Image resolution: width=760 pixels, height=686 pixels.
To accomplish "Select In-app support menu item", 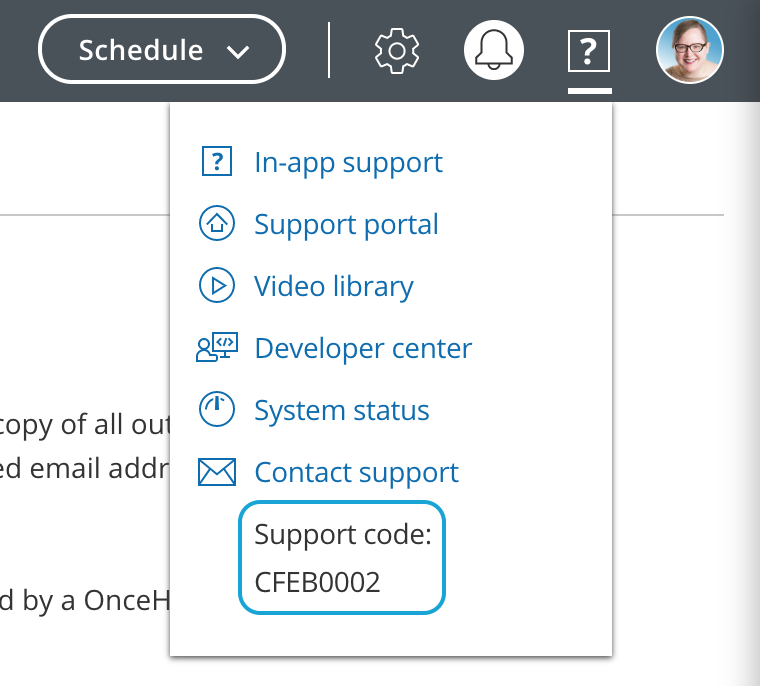I will click(348, 162).
